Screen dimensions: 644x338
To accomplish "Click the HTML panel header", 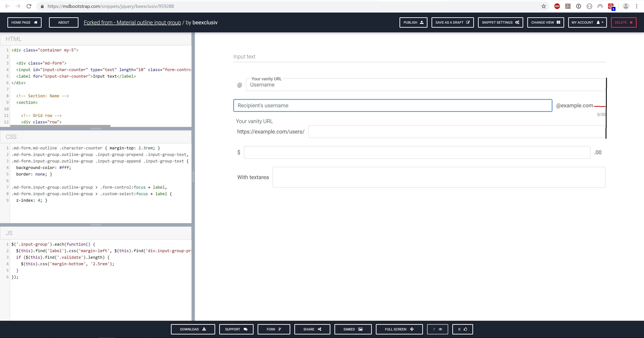I will (96, 39).
